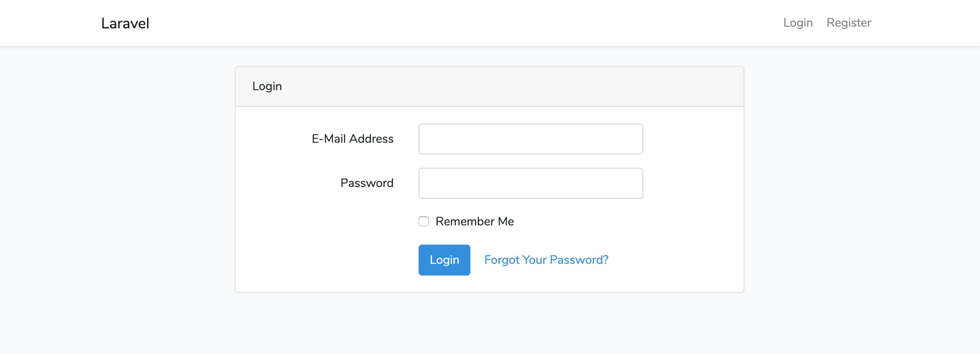Go to Login in top navigation
This screenshot has height=354, width=980.
798,23
